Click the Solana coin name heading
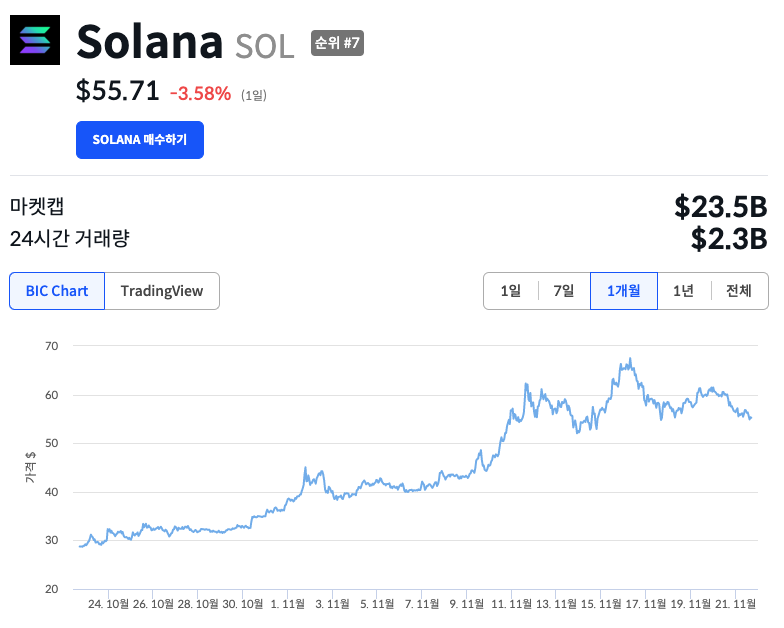Screen dimensions: 784x628 (x=149, y=42)
